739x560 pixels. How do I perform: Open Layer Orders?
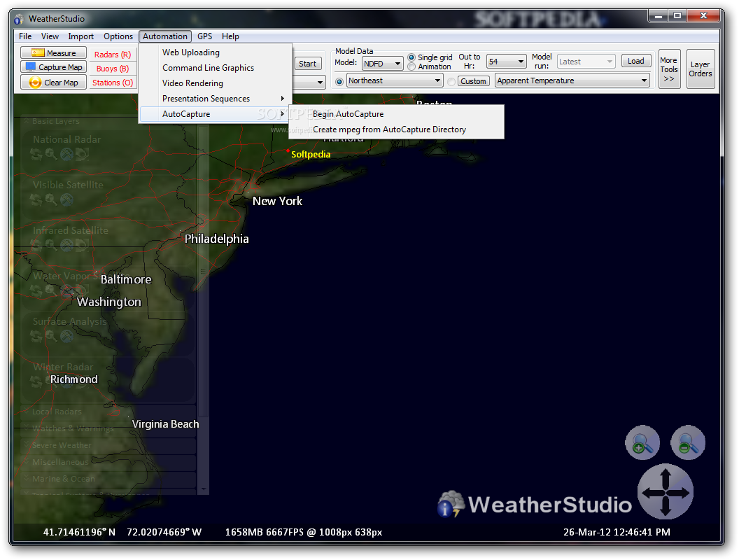tap(701, 69)
